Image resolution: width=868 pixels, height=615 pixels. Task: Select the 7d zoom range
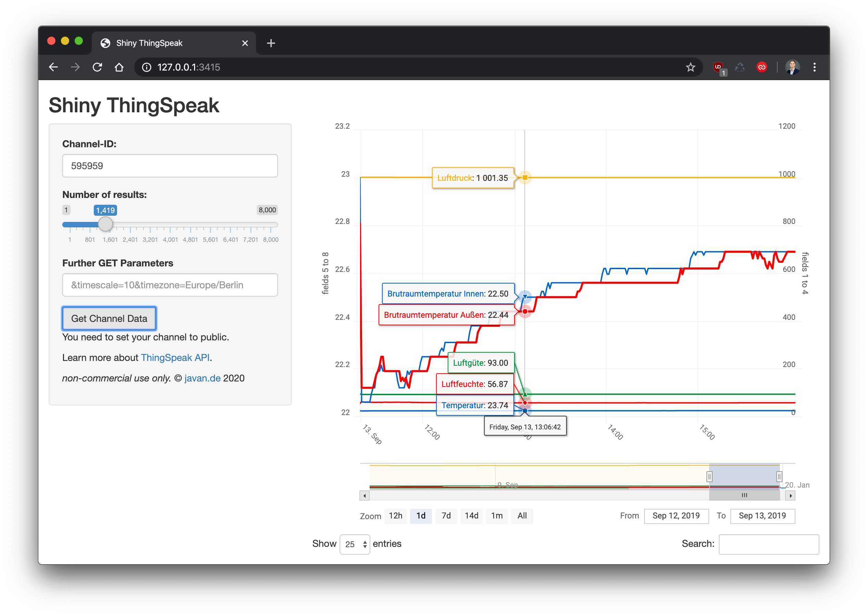446,515
